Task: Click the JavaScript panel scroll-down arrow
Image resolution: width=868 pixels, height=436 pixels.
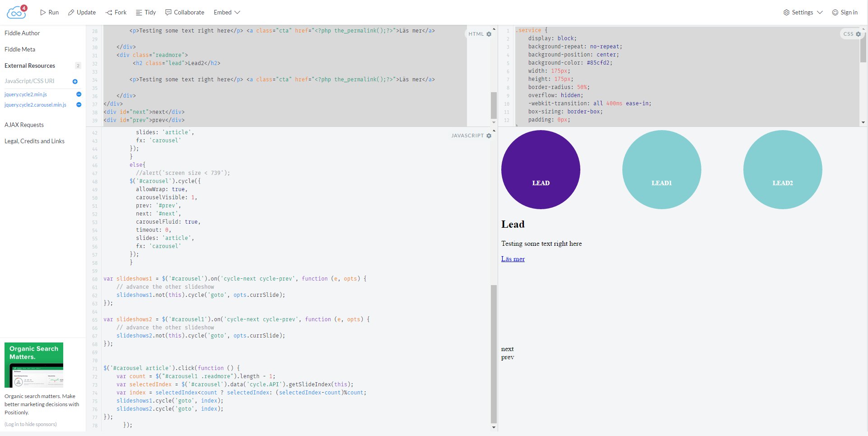Action: point(494,427)
